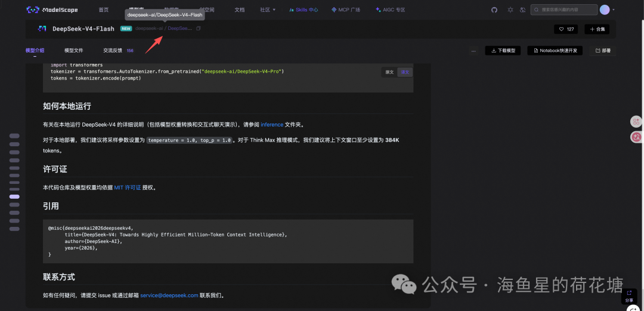Copy model ID with copy icon
Viewport: 644px width, 311px height.
(199, 29)
